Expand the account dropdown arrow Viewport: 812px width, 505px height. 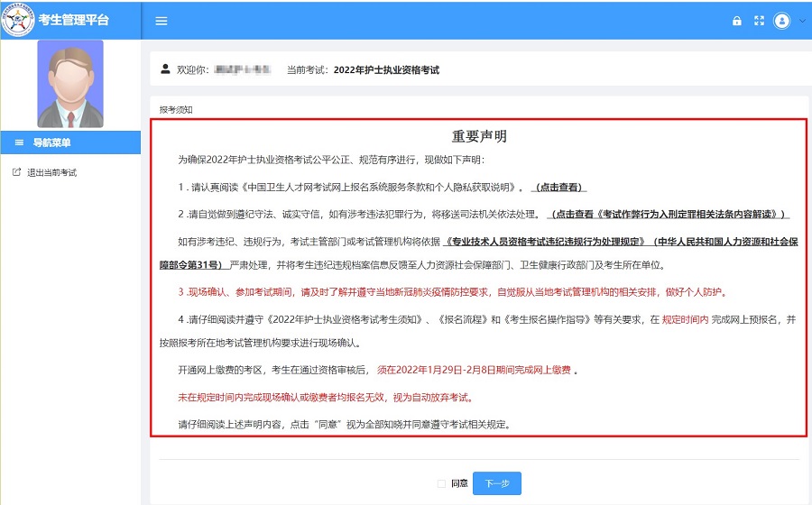[x=802, y=22]
